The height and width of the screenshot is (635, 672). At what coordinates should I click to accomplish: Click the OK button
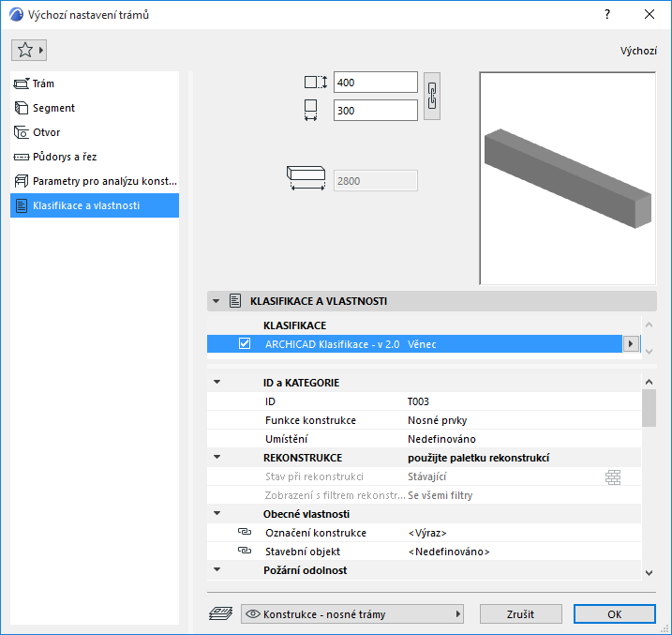pyautogui.click(x=615, y=614)
